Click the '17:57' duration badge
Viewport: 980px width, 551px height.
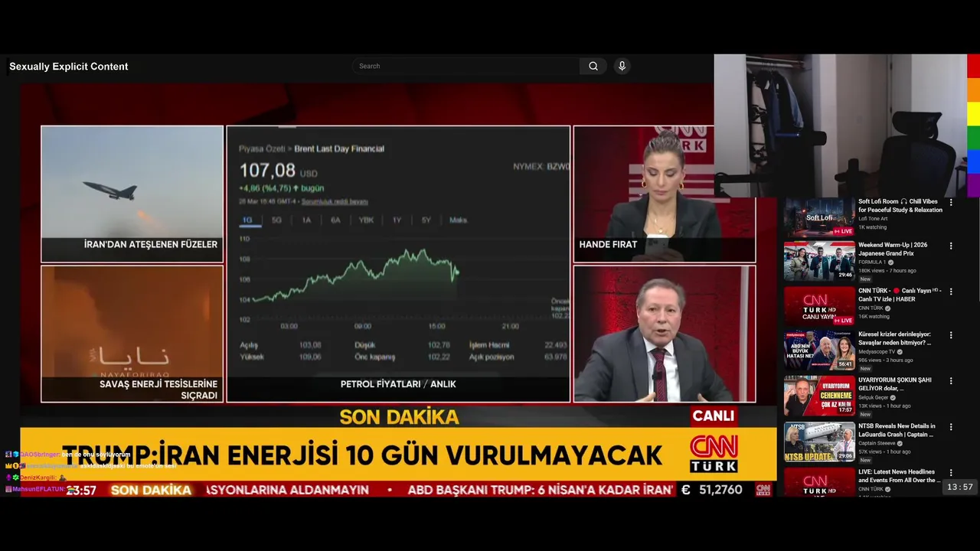point(845,409)
